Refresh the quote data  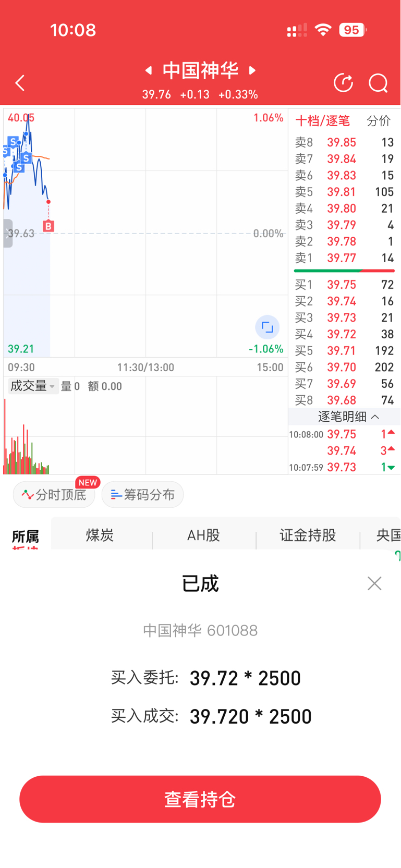point(343,83)
